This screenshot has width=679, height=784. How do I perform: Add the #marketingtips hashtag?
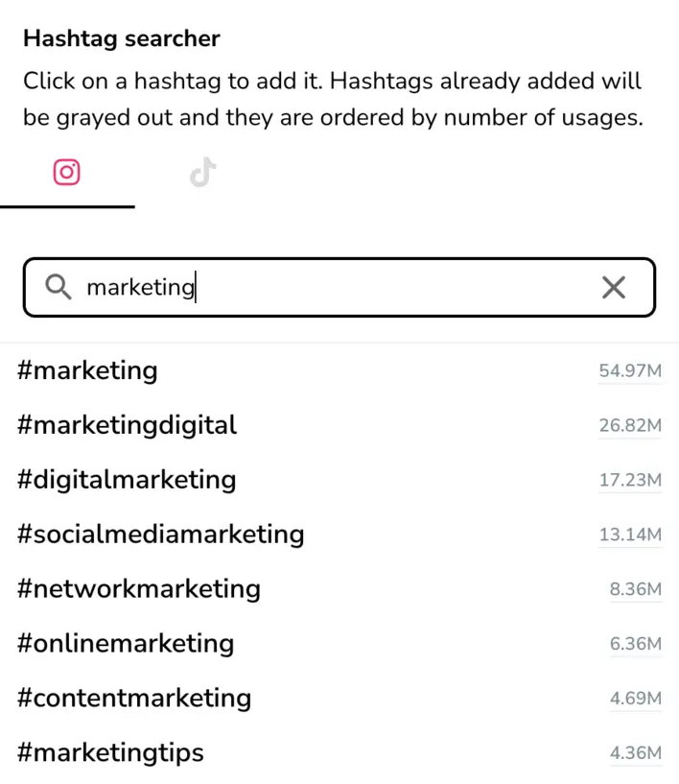tap(111, 753)
